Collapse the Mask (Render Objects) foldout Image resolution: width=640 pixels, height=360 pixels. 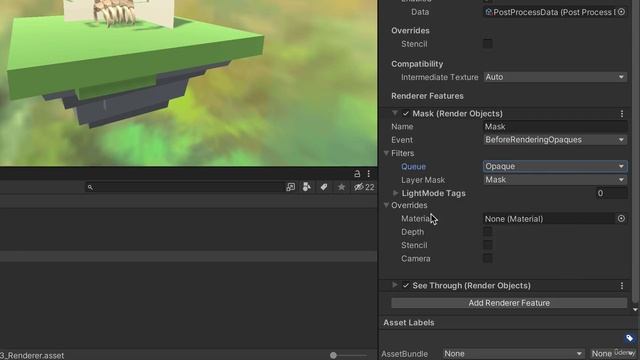click(395, 113)
